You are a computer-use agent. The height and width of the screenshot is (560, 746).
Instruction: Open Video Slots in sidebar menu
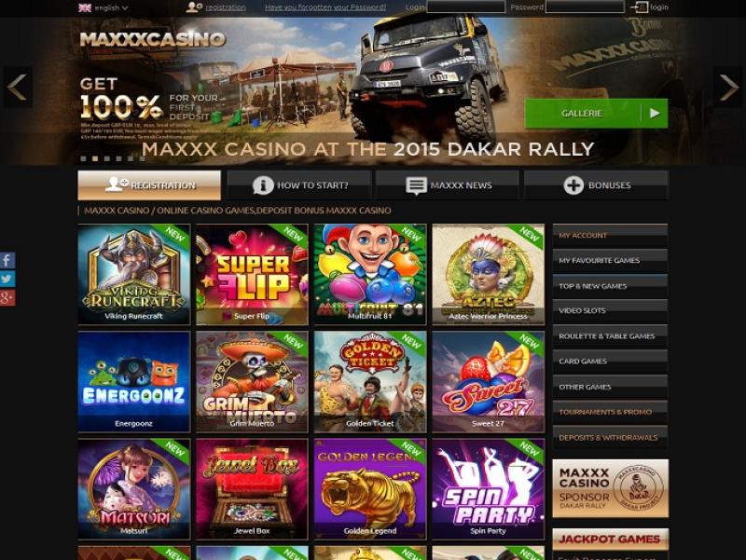click(x=610, y=310)
